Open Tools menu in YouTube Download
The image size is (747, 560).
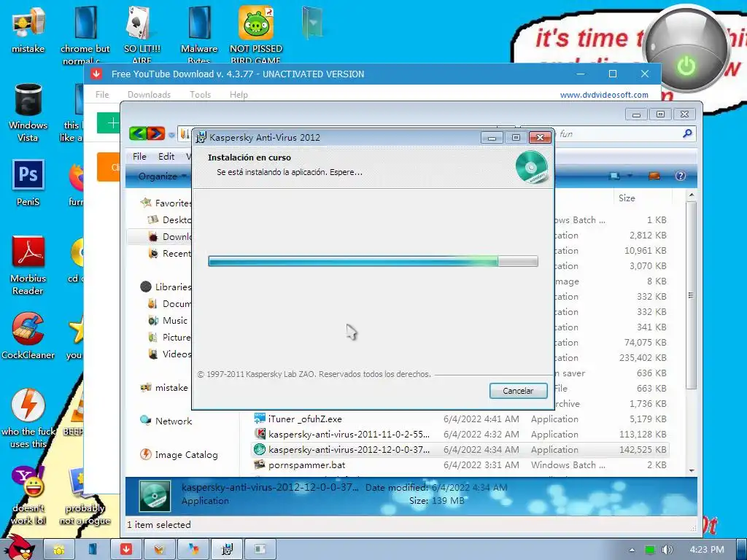point(200,94)
